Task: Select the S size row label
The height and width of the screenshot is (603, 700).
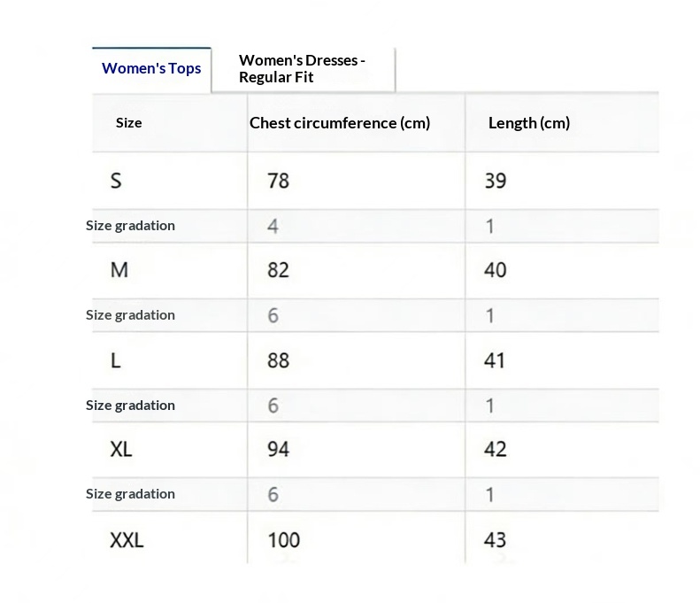Action: click(116, 181)
